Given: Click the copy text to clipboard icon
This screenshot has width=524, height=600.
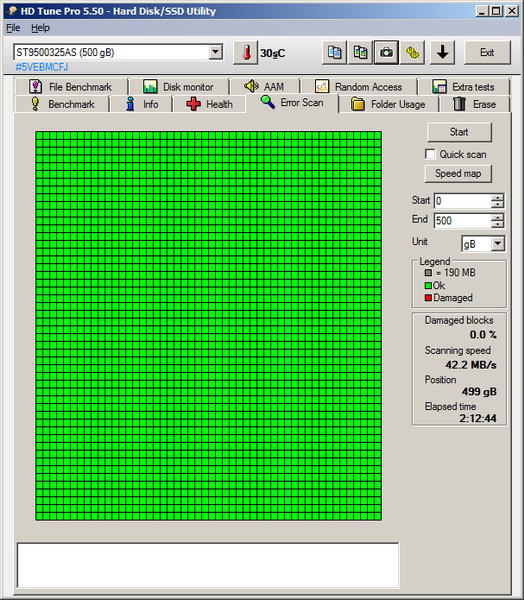Looking at the screenshot, I should coord(335,52).
